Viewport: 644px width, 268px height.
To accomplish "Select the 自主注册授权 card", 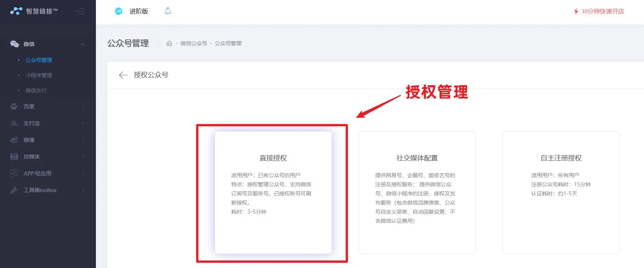I will 561,192.
